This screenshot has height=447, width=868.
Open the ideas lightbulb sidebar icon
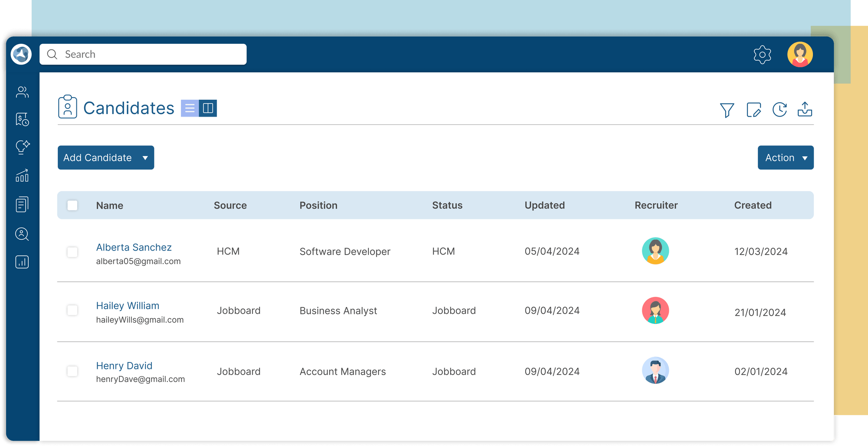click(x=22, y=147)
